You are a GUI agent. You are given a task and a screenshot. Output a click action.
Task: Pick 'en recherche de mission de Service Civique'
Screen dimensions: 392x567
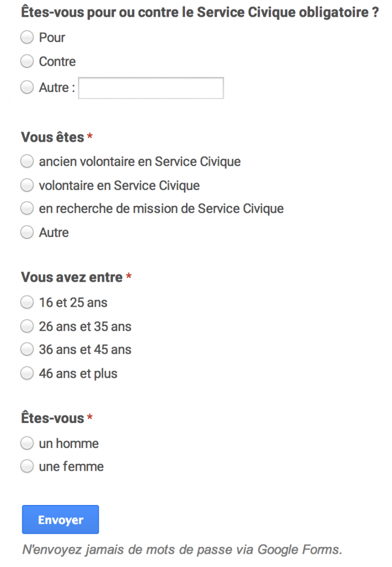[27, 209]
